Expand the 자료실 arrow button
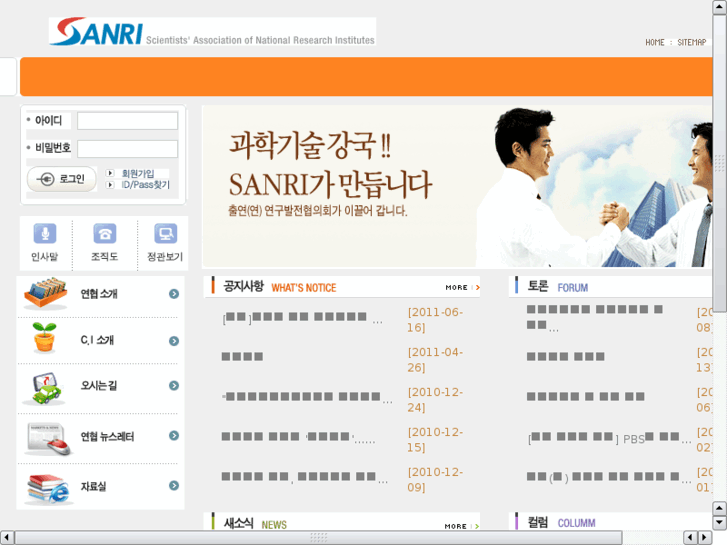The height and width of the screenshot is (545, 727). point(174,485)
